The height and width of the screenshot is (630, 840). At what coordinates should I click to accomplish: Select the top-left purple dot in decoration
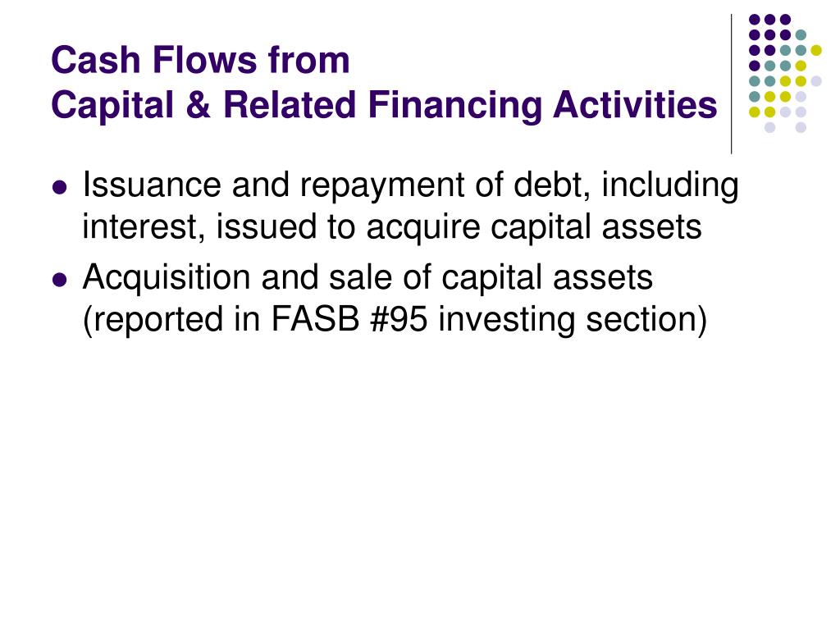(x=755, y=20)
